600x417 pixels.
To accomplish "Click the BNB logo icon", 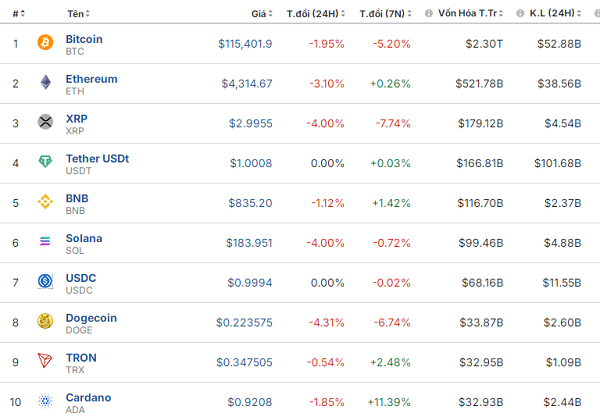I will pyautogui.click(x=45, y=201).
